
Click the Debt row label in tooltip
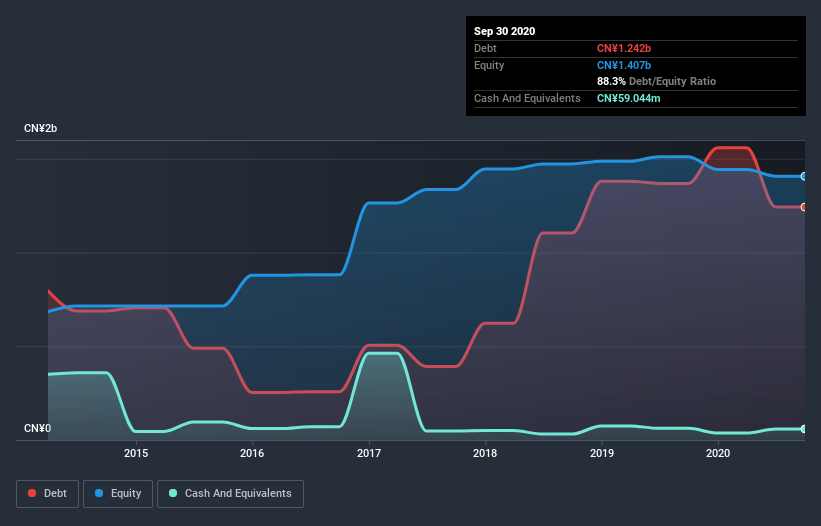pyautogui.click(x=485, y=48)
